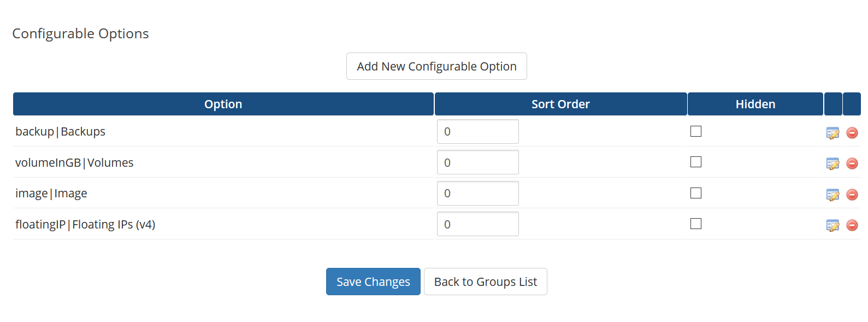Focus sort order field for volumeInGB|Volumes

click(478, 162)
